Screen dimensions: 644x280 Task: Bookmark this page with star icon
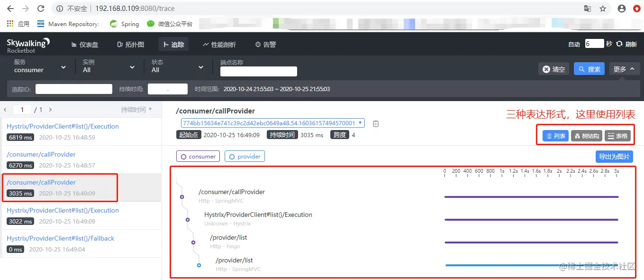[x=603, y=9]
